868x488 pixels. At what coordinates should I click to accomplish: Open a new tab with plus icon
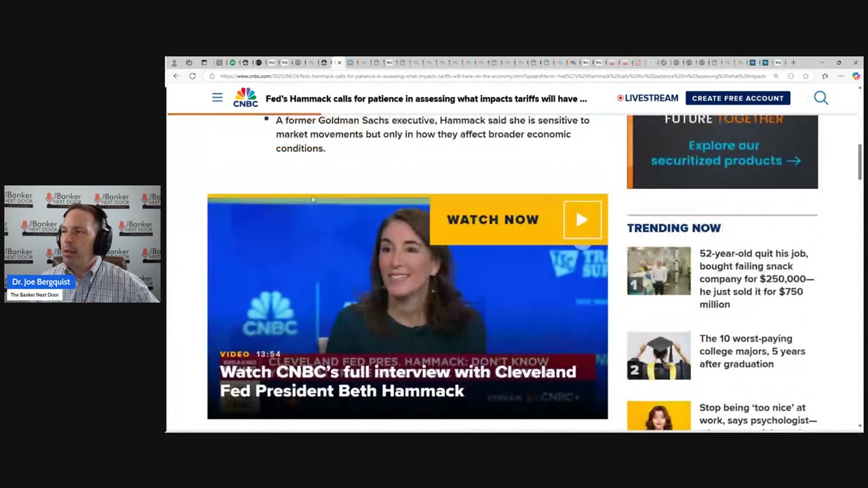coord(793,62)
